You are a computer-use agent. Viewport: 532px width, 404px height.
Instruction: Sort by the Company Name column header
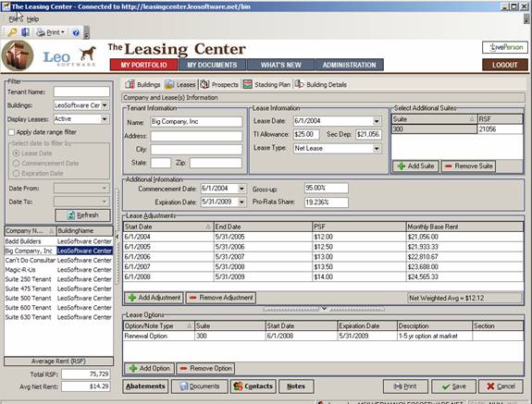click(31, 231)
